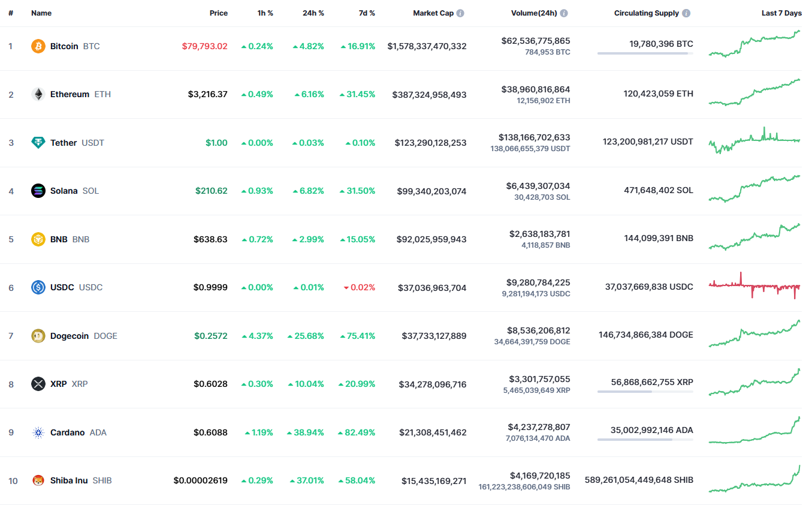This screenshot has width=812, height=505.
Task: Click Tether's market cap $123,290,128,253
Action: pos(431,143)
